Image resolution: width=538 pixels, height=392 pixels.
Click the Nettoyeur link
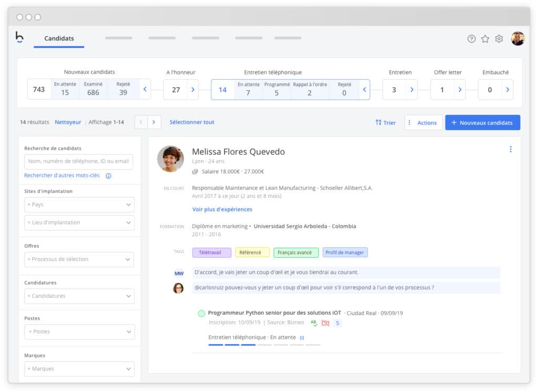(x=68, y=122)
